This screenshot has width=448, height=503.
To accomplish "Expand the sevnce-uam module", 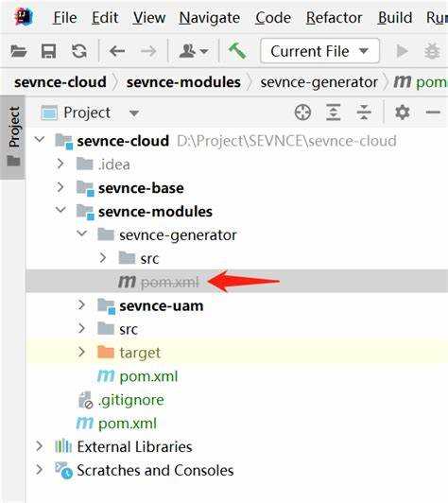I will point(81,304).
